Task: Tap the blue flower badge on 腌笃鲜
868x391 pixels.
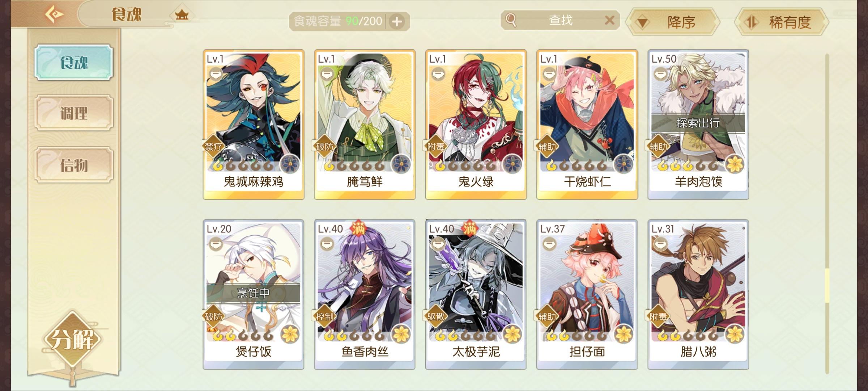Action: coord(401,164)
